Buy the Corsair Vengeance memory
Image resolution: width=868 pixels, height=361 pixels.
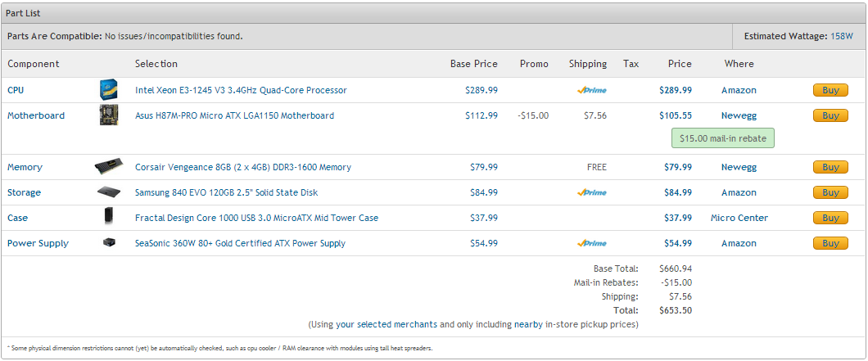click(x=830, y=167)
